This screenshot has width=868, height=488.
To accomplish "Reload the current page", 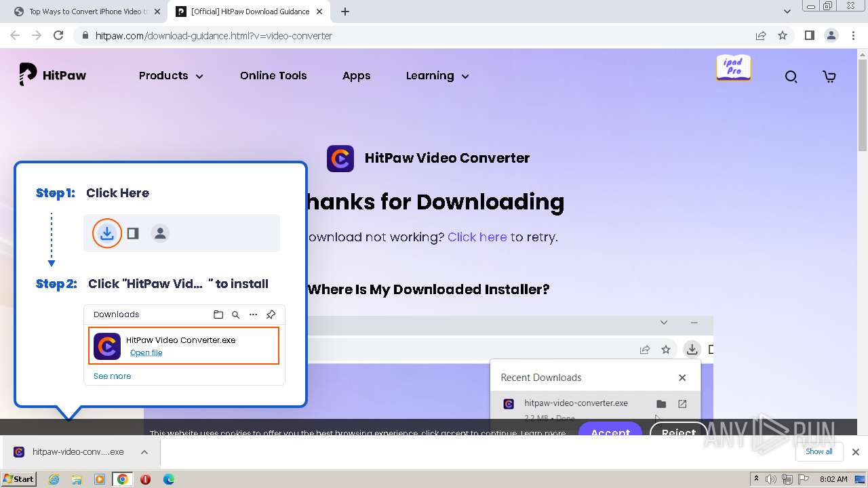I will point(58,35).
